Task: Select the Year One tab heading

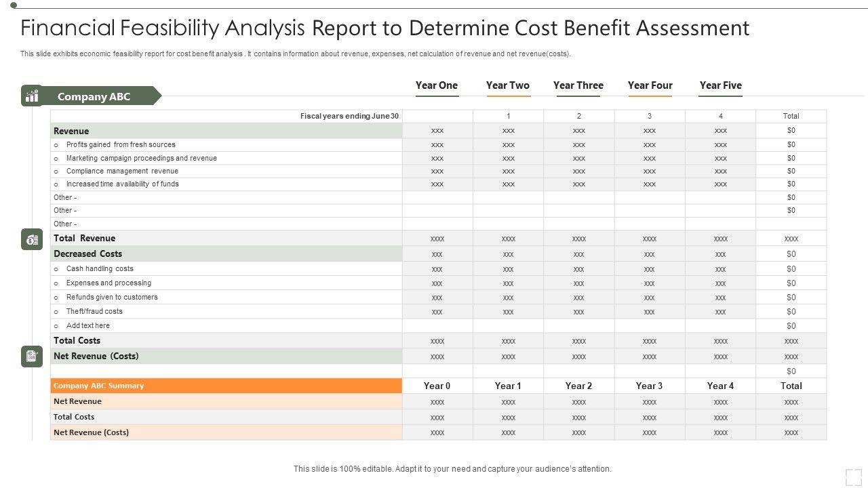Action: (437, 85)
